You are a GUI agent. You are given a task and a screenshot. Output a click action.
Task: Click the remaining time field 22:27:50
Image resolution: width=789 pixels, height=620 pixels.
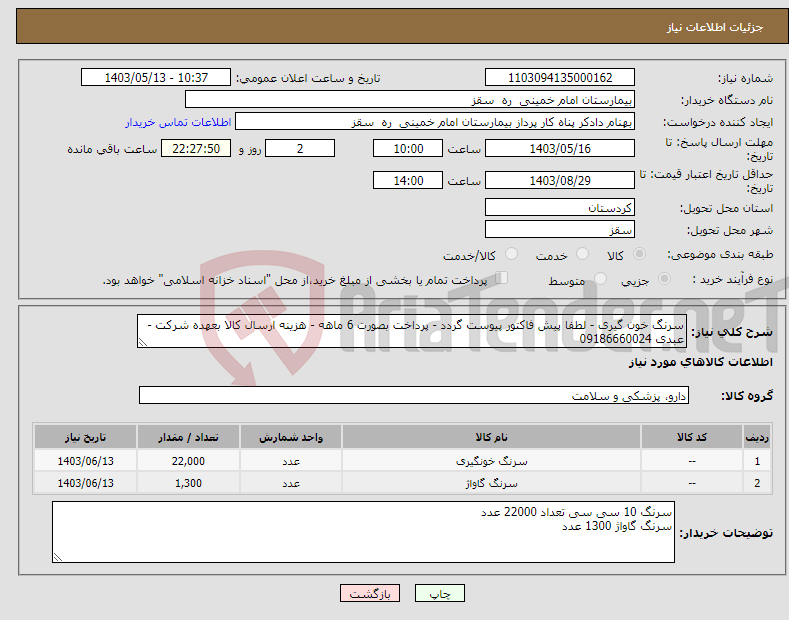pyautogui.click(x=196, y=148)
